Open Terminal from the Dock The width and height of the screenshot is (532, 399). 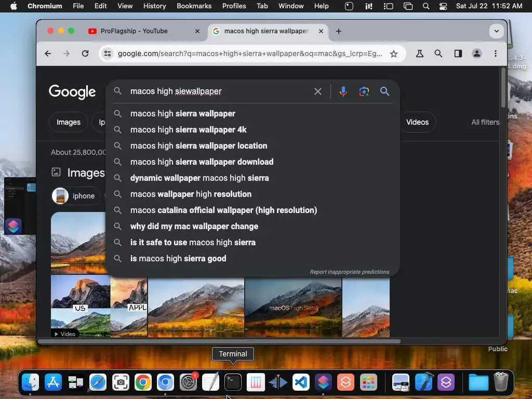click(233, 382)
